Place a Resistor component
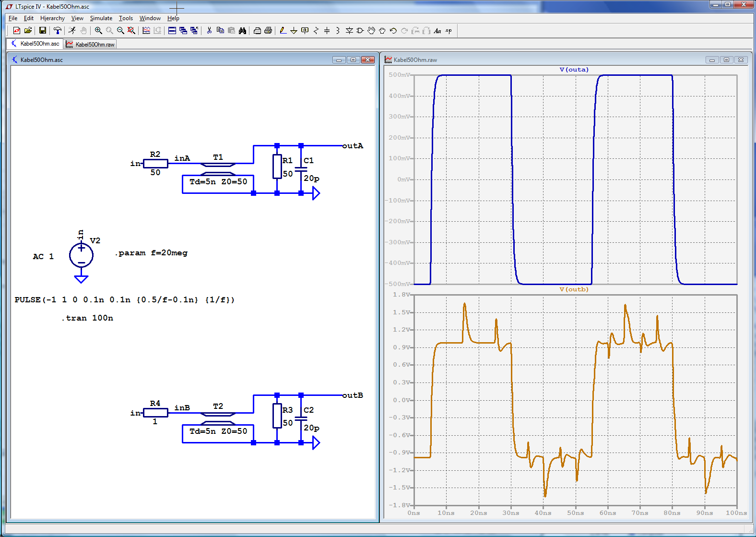Image resolution: width=756 pixels, height=537 pixels. (x=316, y=31)
